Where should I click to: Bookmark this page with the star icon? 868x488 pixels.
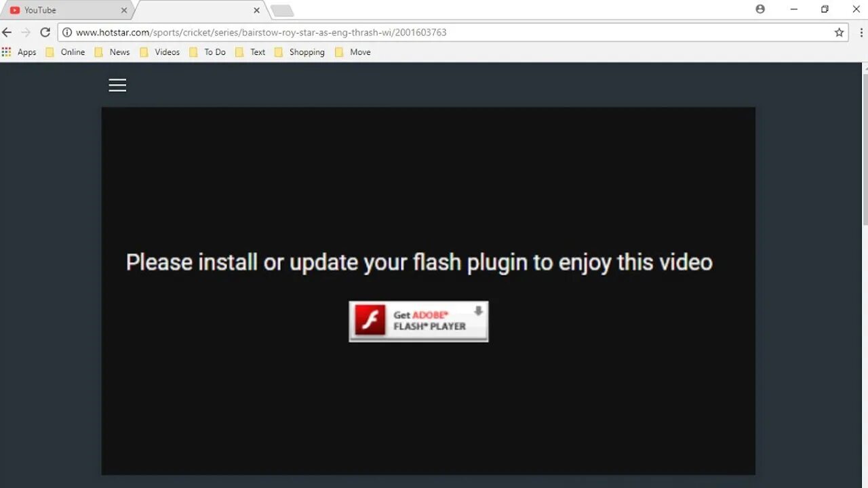pos(839,32)
